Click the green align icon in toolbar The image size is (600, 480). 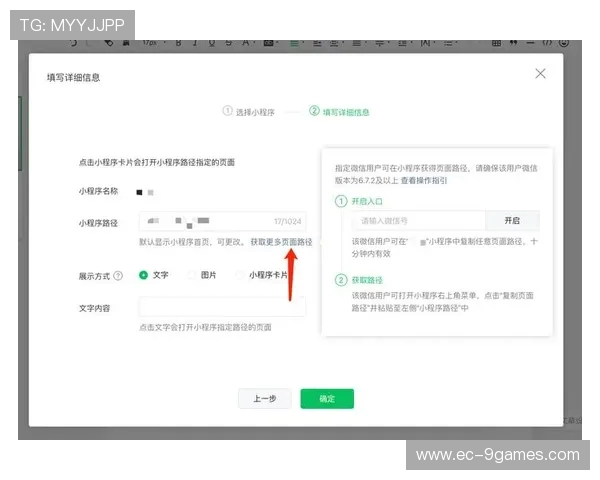(x=295, y=43)
